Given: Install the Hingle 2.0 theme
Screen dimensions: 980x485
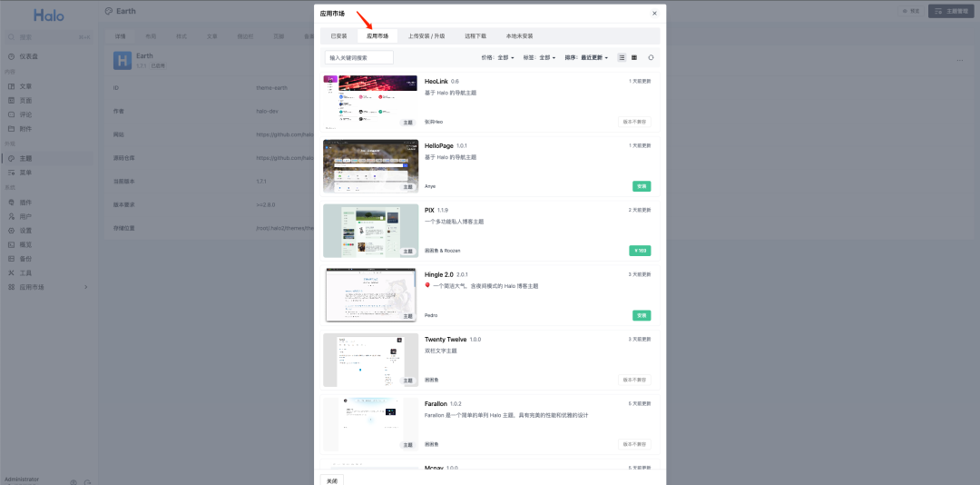Looking at the screenshot, I should 642,315.
